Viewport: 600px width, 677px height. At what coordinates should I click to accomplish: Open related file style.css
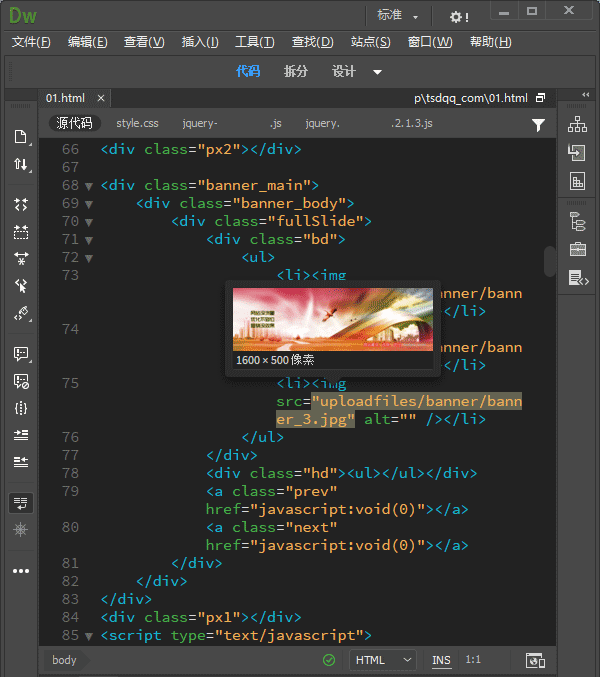coord(137,124)
